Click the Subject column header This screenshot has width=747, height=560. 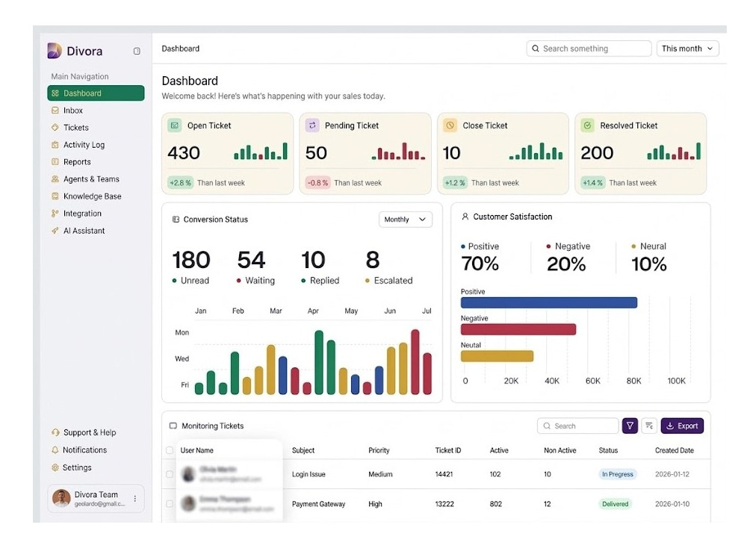tap(303, 450)
